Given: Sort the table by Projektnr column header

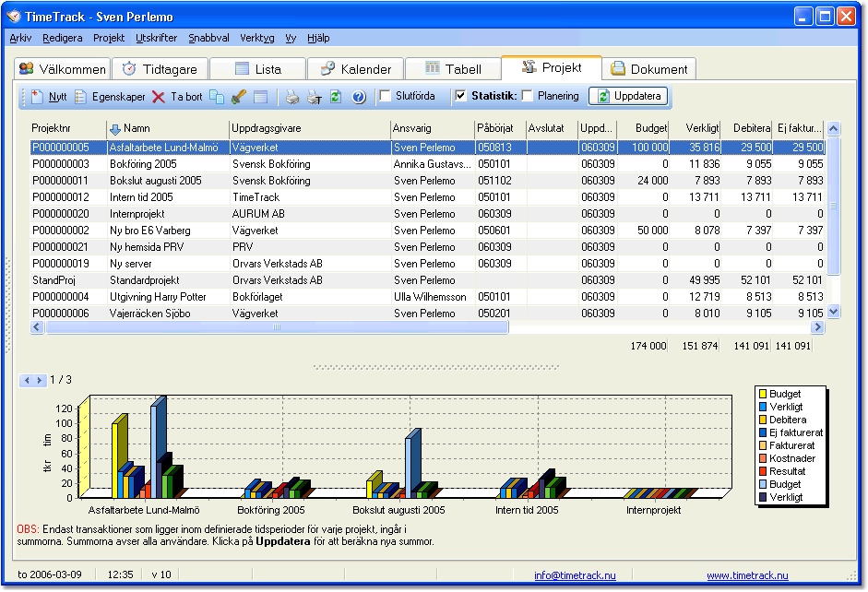Looking at the screenshot, I should 67,128.
